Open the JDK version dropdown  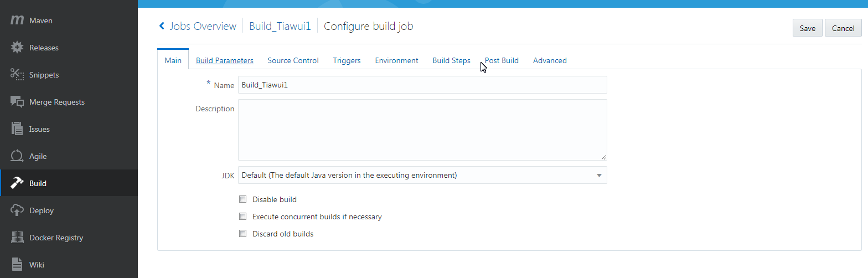click(x=422, y=175)
